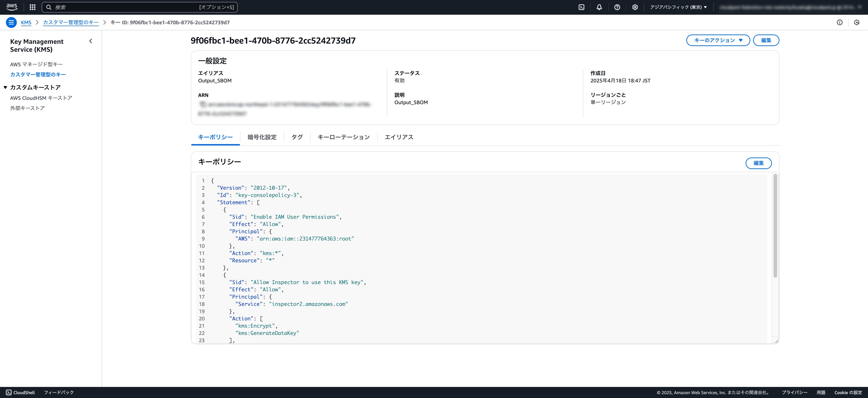Open the CloudShell terminal from top bar

[581, 7]
